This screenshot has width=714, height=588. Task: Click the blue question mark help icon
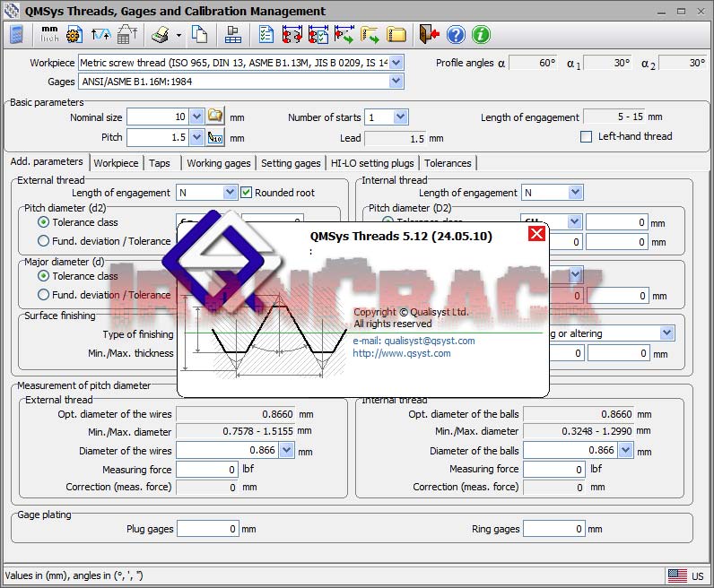(456, 35)
